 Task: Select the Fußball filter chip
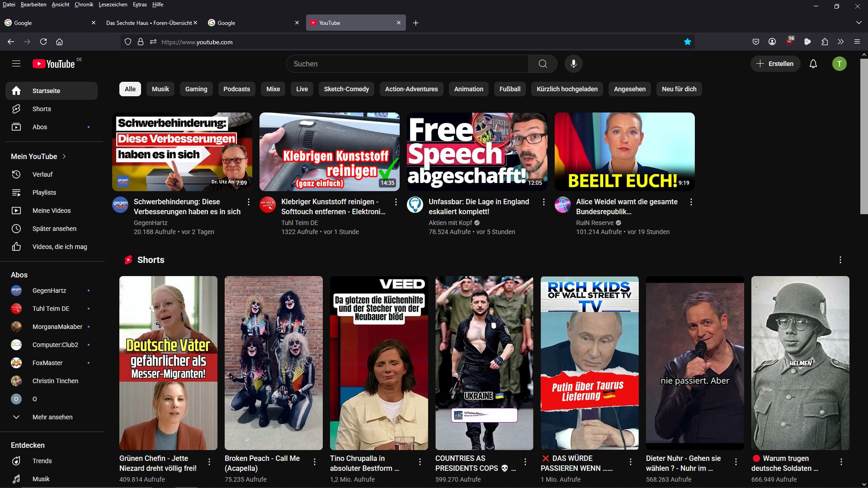point(510,89)
